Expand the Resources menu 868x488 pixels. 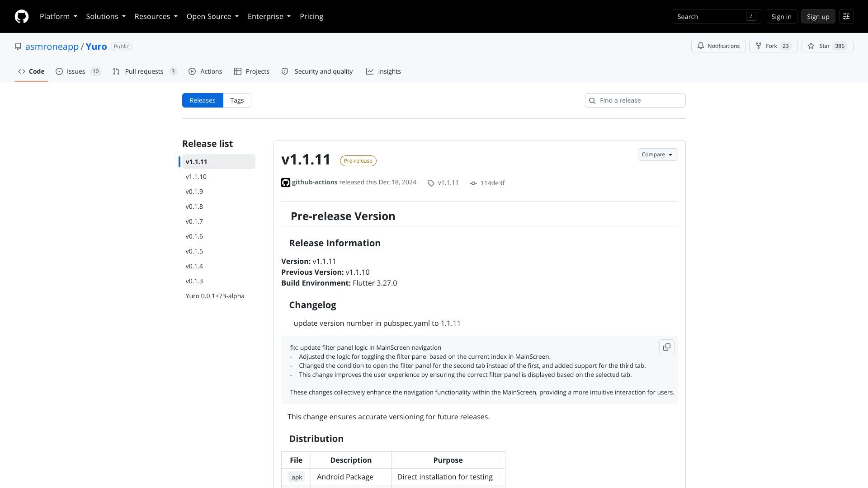point(156,16)
